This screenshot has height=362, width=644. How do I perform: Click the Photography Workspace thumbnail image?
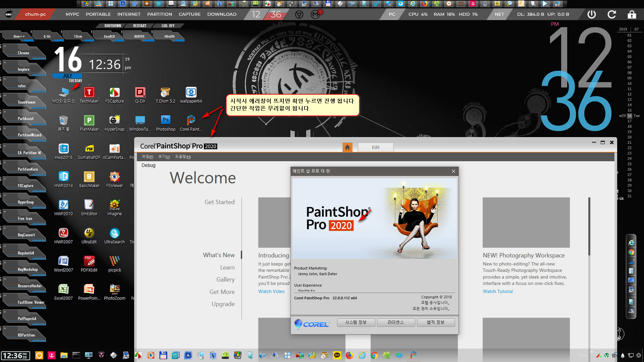click(526, 223)
